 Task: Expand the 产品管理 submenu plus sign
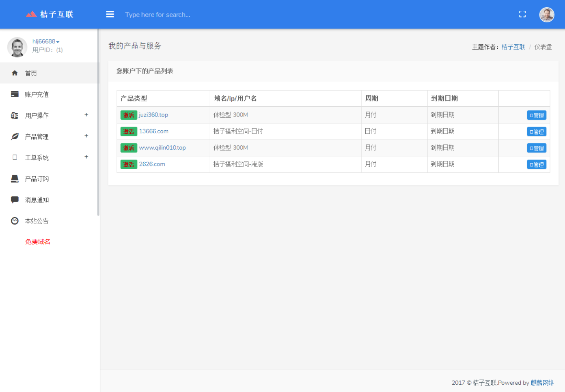pyautogui.click(x=86, y=136)
